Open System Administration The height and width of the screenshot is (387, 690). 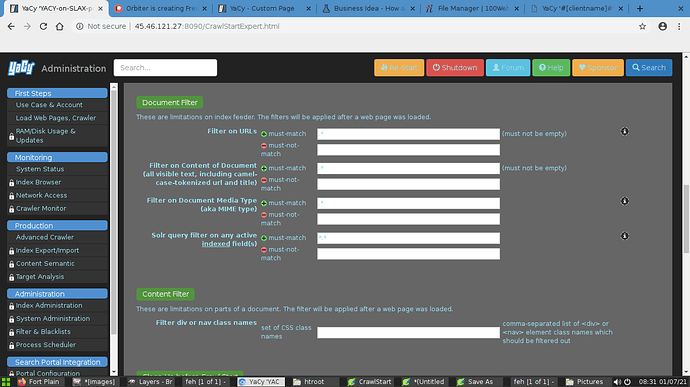click(53, 319)
